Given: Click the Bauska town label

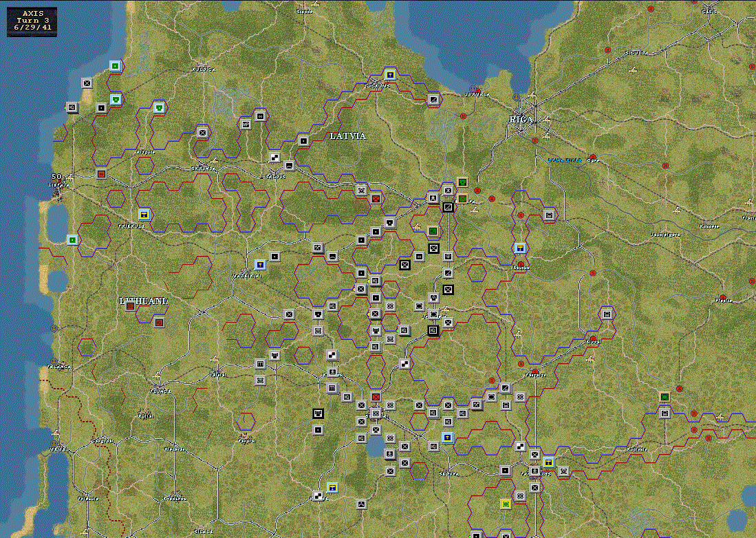Looking at the screenshot, I should click(x=521, y=267).
